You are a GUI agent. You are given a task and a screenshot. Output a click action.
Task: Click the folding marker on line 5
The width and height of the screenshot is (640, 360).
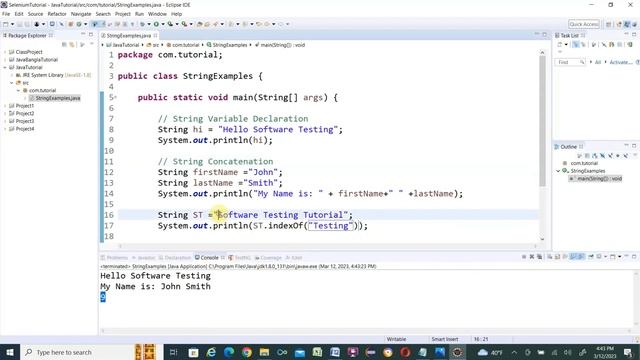(116, 98)
